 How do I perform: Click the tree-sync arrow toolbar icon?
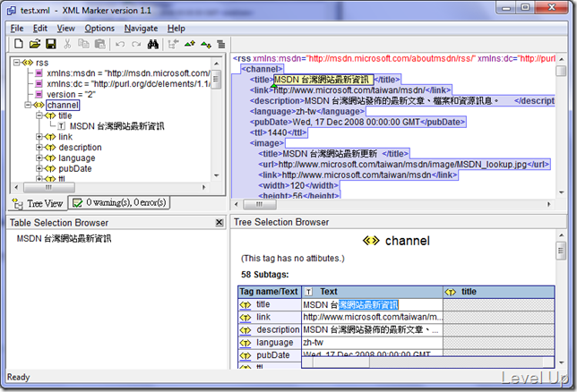[173, 45]
